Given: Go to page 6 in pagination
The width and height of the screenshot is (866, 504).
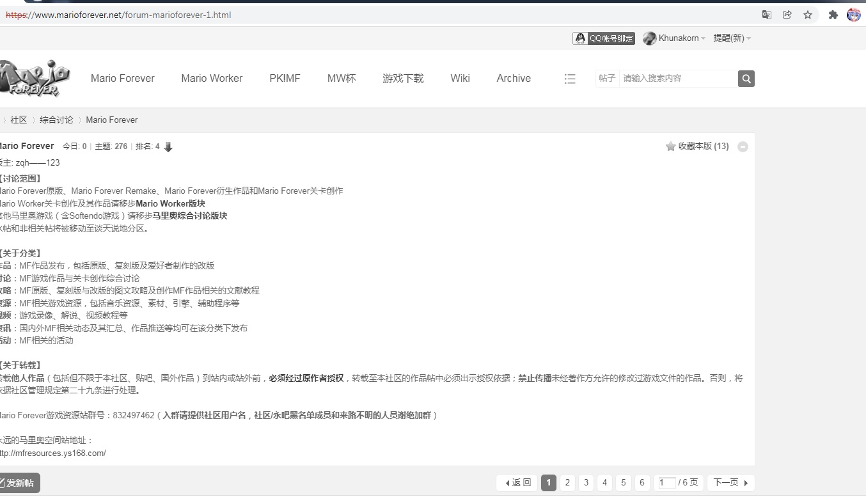Looking at the screenshot, I should (x=642, y=482).
